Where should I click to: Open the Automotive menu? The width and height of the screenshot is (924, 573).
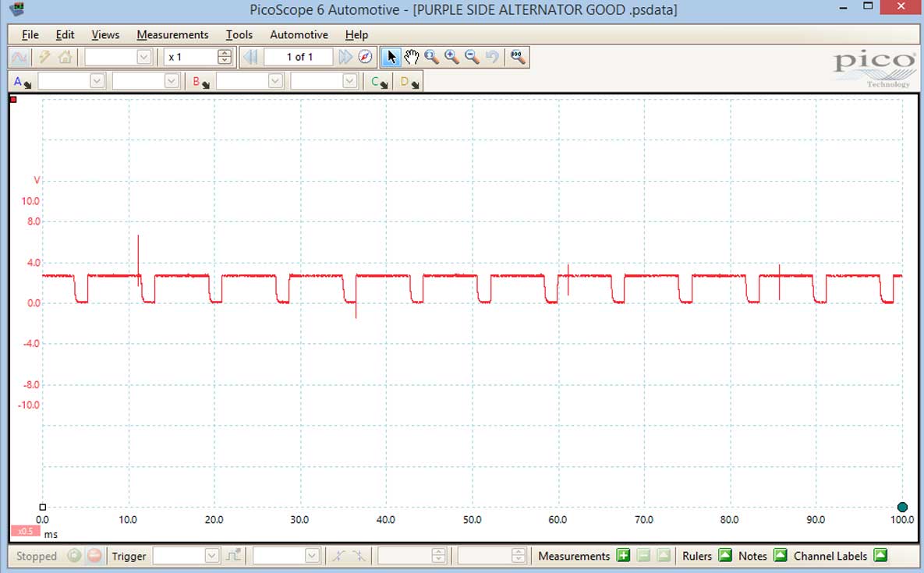[x=299, y=35]
